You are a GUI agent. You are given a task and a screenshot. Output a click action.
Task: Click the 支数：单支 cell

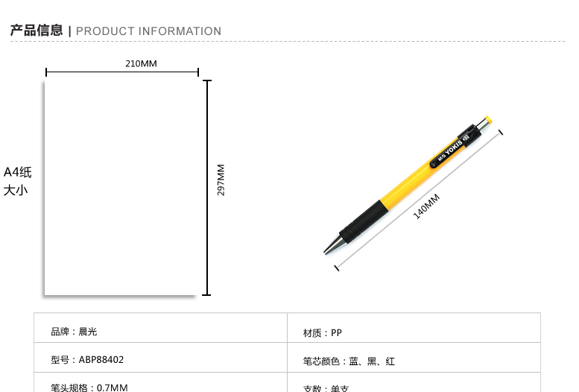[414, 382]
